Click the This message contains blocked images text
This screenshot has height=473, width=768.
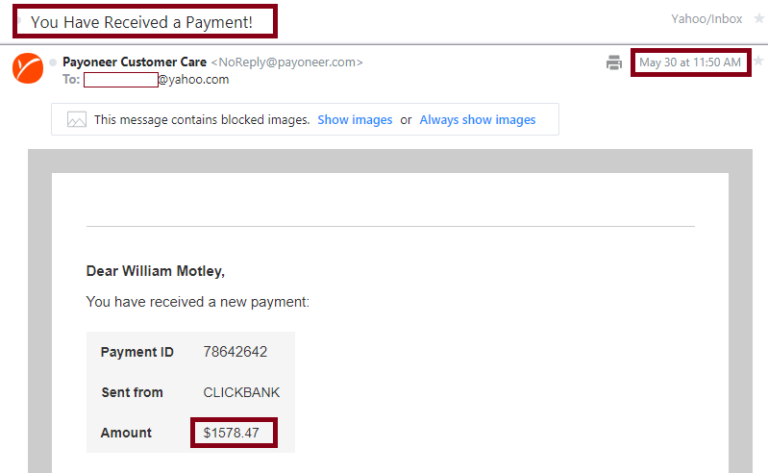(202, 119)
